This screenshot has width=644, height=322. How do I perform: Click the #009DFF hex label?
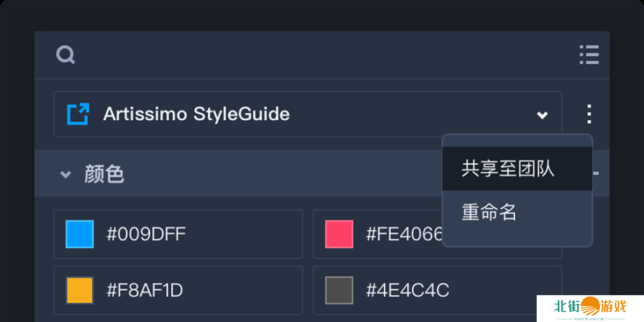coord(146,234)
